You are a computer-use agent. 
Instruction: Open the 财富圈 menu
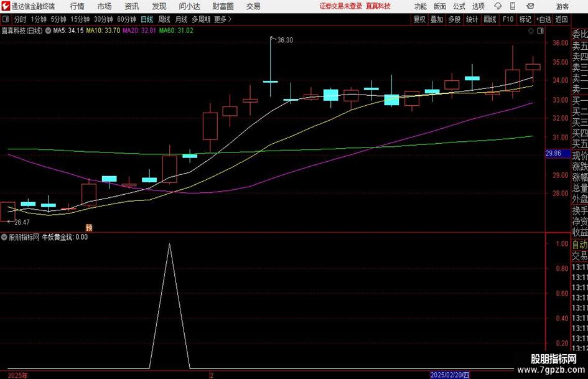pyautogui.click(x=223, y=6)
